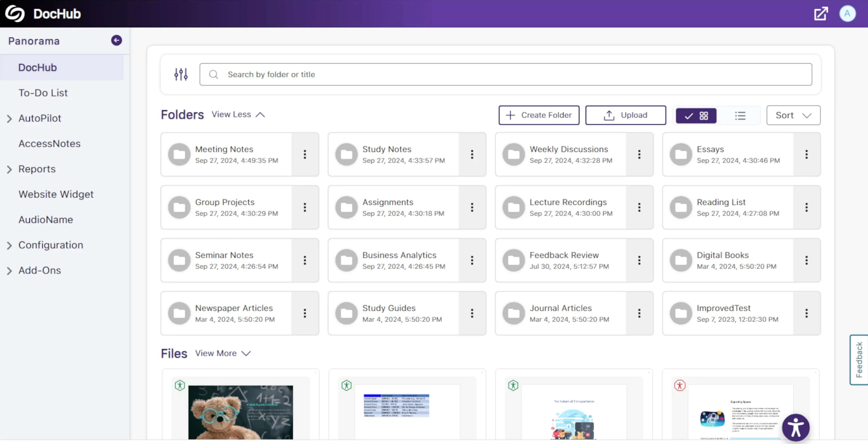The width and height of the screenshot is (868, 444).
Task: Switch to list view
Action: tap(740, 116)
